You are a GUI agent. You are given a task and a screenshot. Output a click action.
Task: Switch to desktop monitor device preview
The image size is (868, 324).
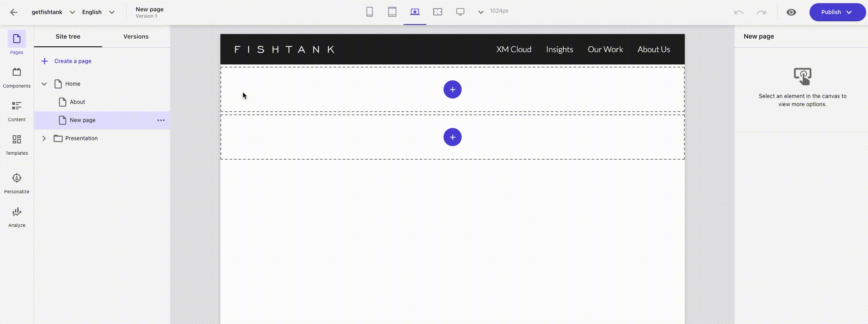pyautogui.click(x=460, y=12)
